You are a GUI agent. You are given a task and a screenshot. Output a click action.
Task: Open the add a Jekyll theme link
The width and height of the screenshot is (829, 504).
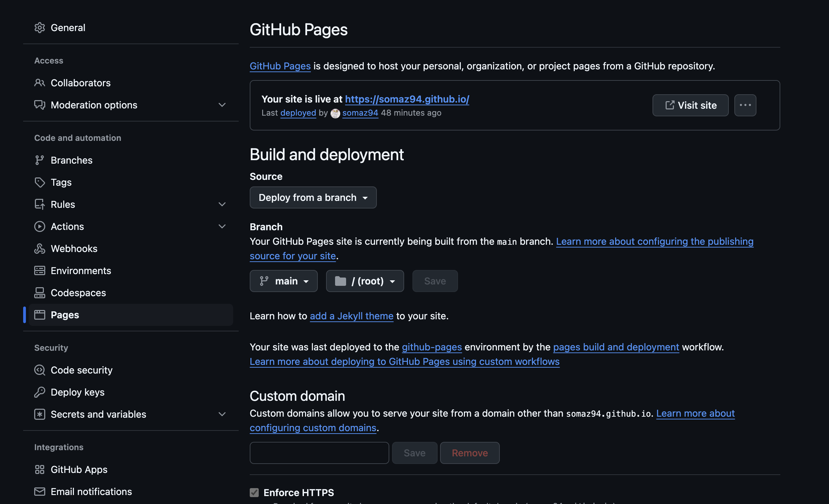pos(351,316)
